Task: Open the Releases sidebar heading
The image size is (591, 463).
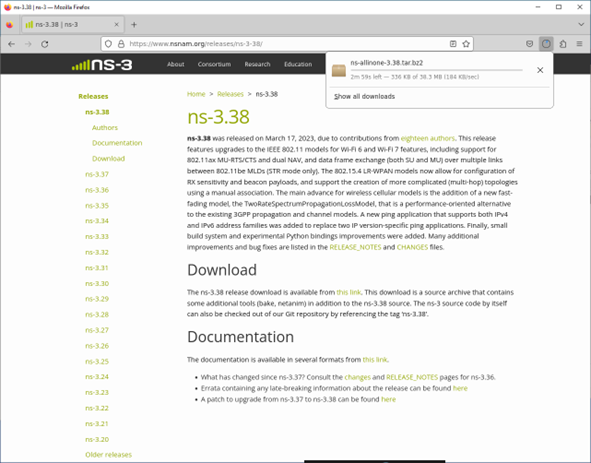Action: pos(93,97)
